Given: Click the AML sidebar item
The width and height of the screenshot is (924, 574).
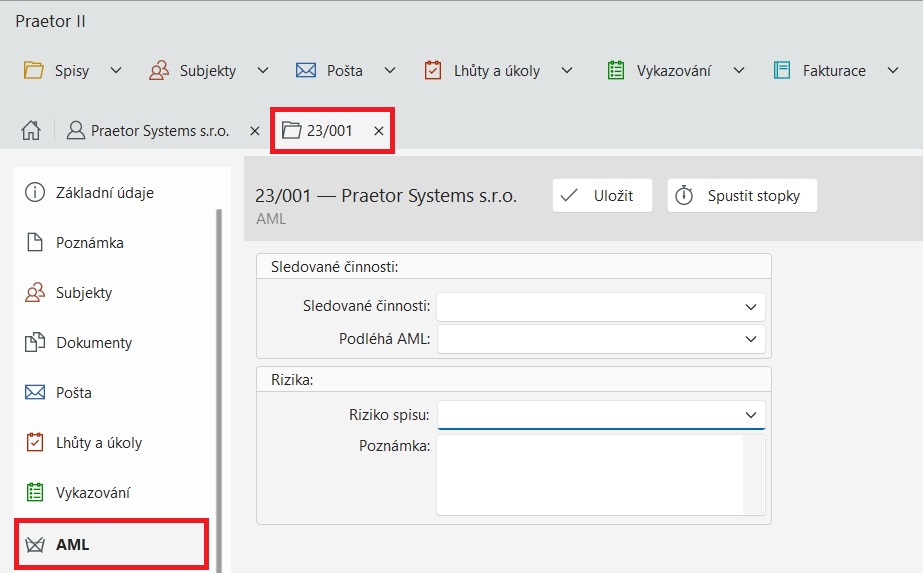Looking at the screenshot, I should click(x=72, y=545).
